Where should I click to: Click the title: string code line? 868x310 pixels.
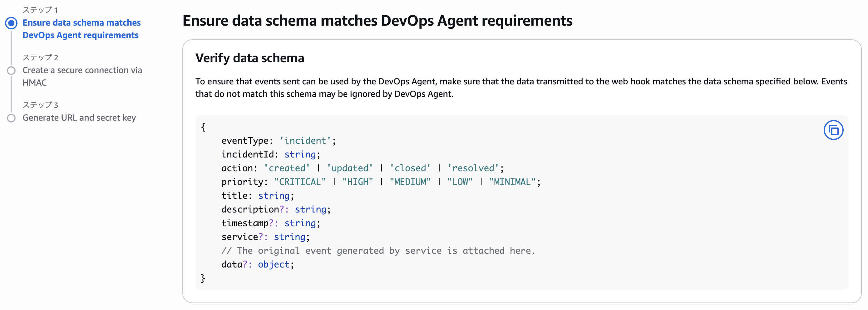tap(258, 196)
